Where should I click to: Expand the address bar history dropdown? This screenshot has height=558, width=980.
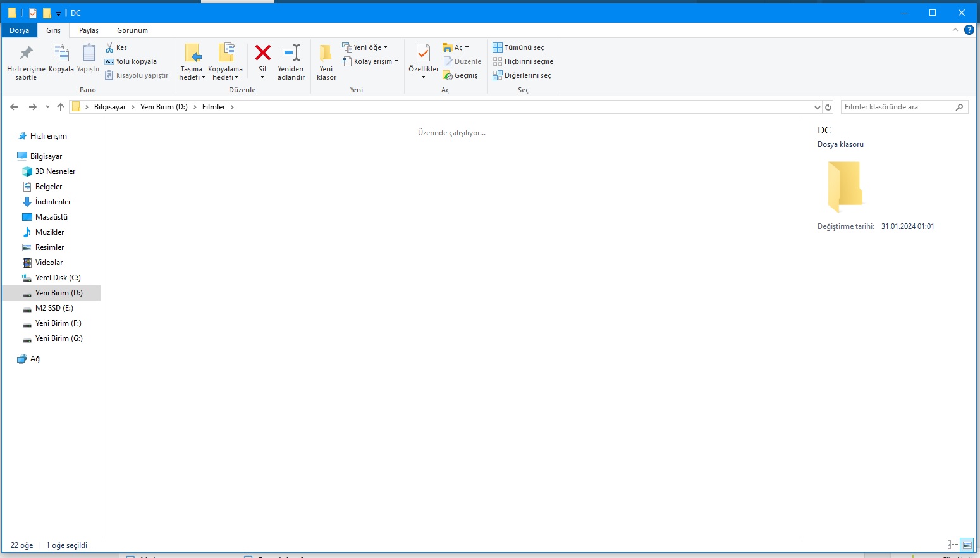[817, 107]
